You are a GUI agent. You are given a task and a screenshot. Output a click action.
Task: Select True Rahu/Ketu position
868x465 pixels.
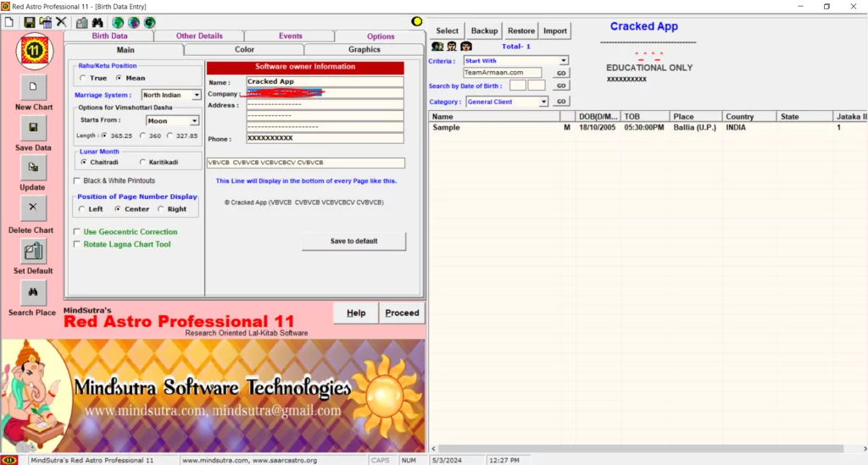pyautogui.click(x=82, y=78)
